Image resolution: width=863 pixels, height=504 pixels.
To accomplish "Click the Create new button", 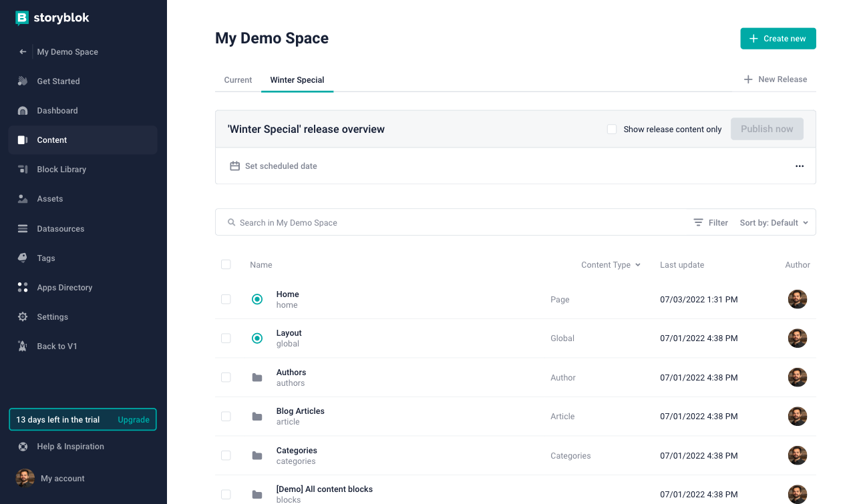I will click(x=778, y=39).
